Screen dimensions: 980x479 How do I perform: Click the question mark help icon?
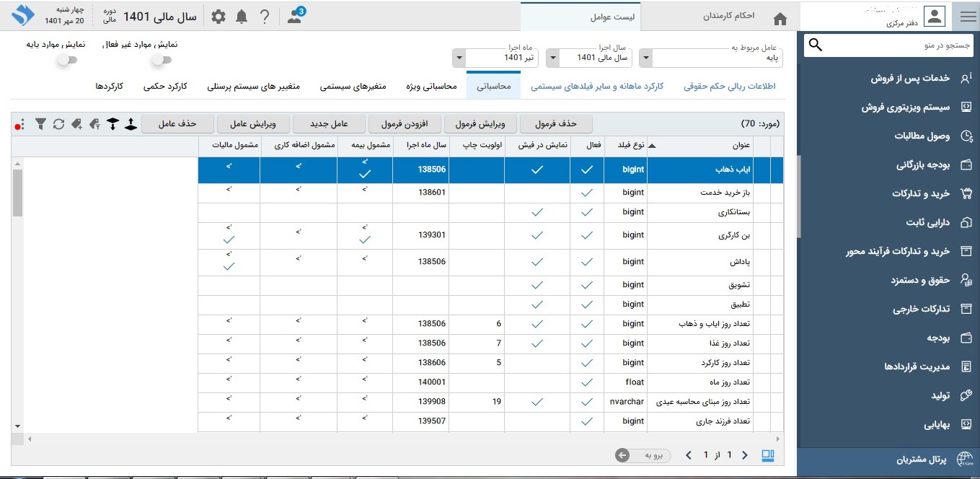click(x=265, y=17)
